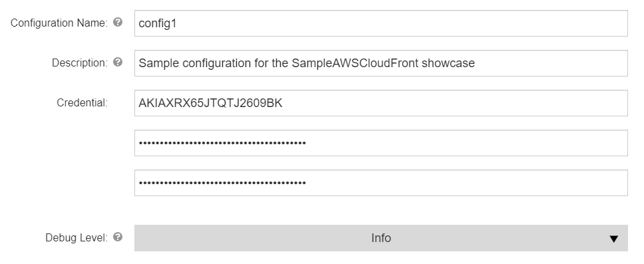Viewport: 644px width, 264px height.
Task: Click the Configuration Name label
Action: pos(59,23)
